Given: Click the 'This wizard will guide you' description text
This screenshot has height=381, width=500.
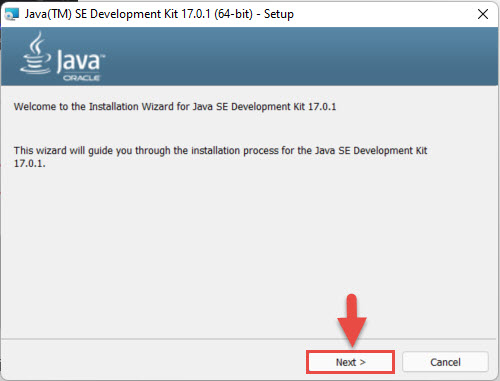Looking at the screenshot, I should [220, 157].
